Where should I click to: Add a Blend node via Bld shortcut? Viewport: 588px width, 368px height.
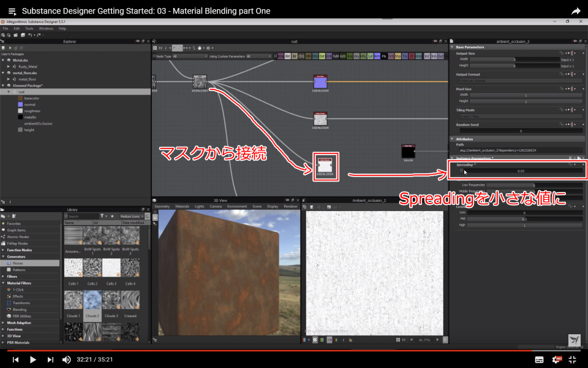click(288, 56)
